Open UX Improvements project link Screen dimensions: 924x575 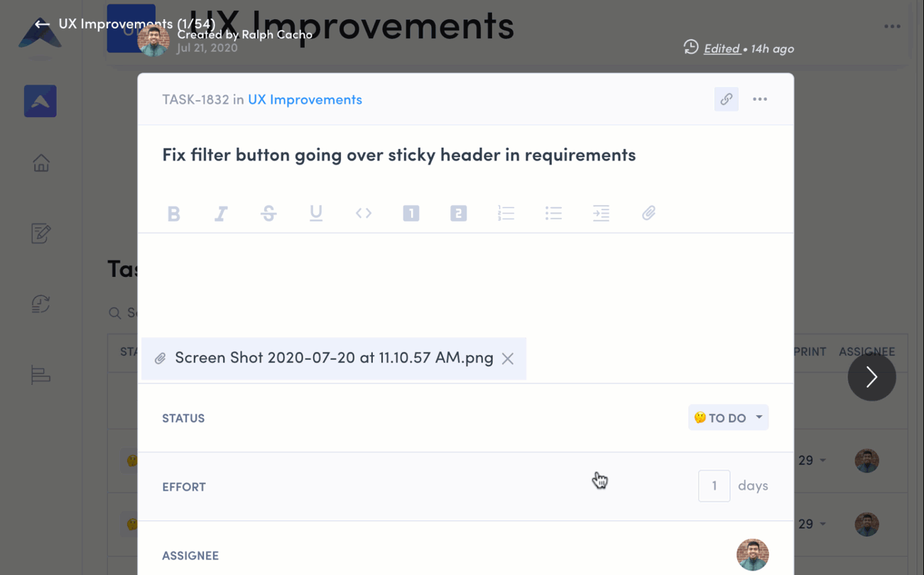click(305, 99)
